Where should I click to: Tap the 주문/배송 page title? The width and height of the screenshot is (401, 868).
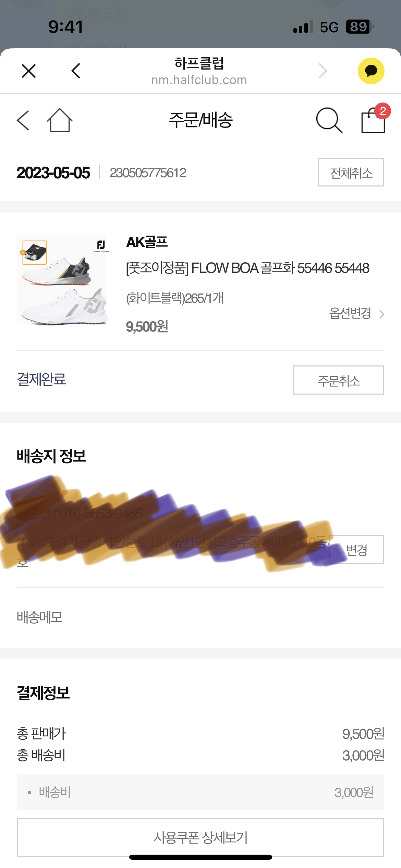pyautogui.click(x=200, y=120)
